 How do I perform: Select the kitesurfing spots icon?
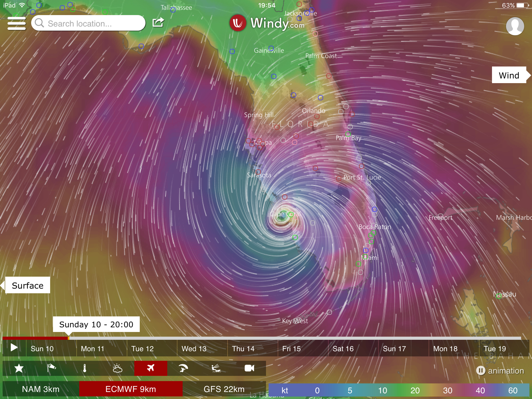click(216, 368)
